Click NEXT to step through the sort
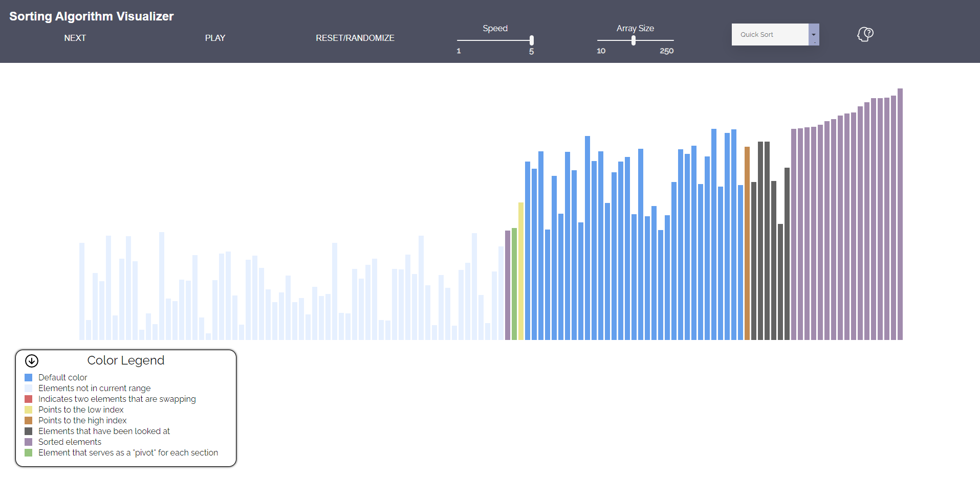 75,38
